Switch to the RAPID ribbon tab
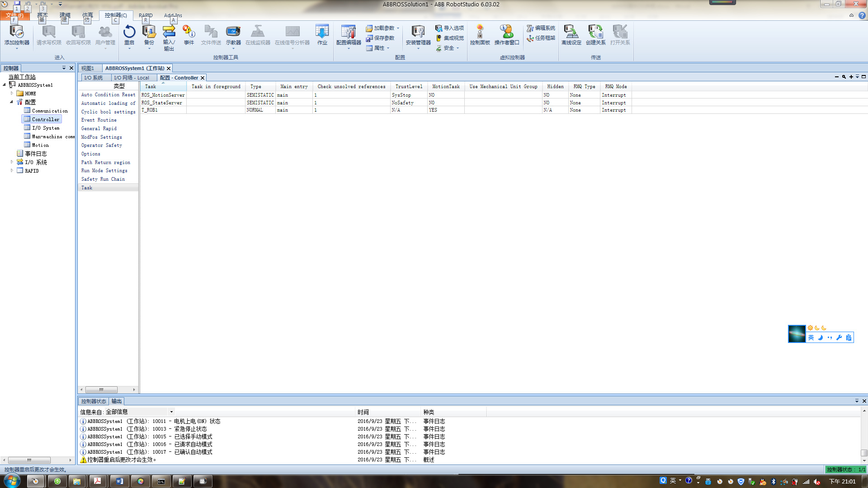 [x=146, y=15]
